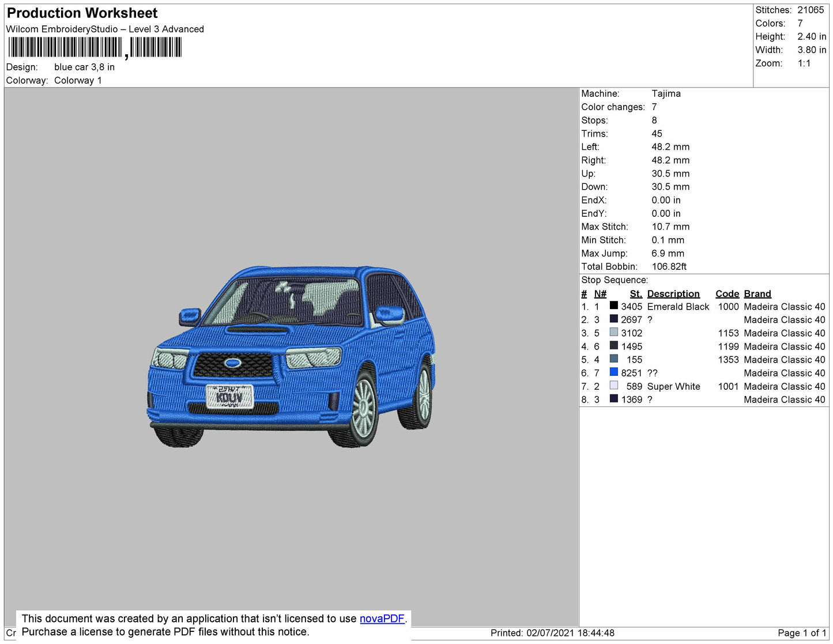Click the 'Emerald Black' description text
The width and height of the screenshot is (833, 644).
[x=678, y=307]
